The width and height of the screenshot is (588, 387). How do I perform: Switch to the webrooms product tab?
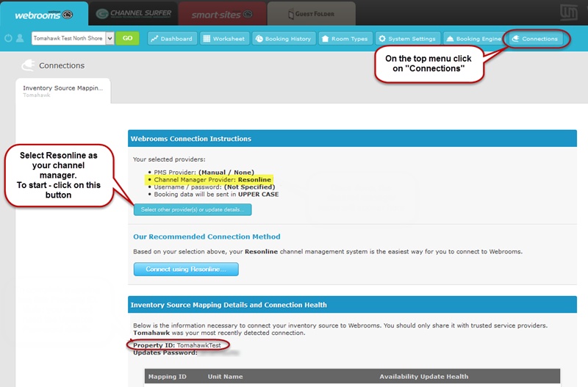(44, 14)
